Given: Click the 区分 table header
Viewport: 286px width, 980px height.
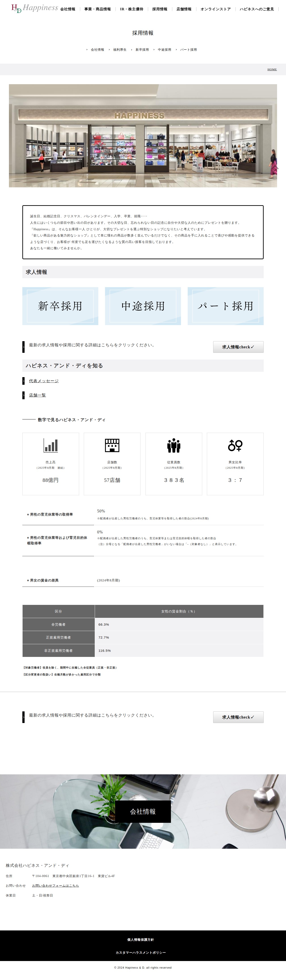Looking at the screenshot, I should 58,611.
